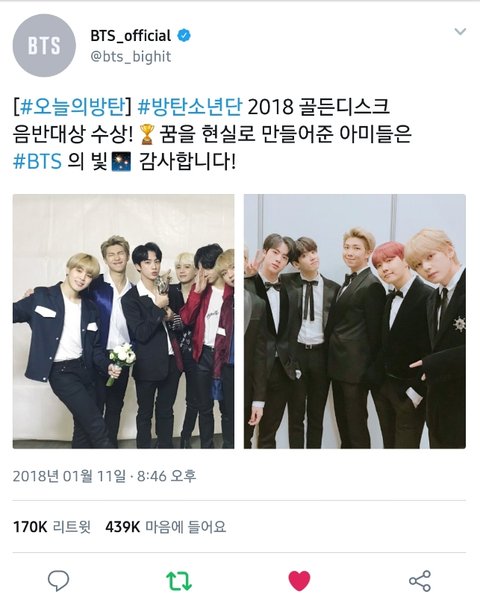The image size is (480, 597).
Task: View the right group photo in suits
Action: [355, 321]
